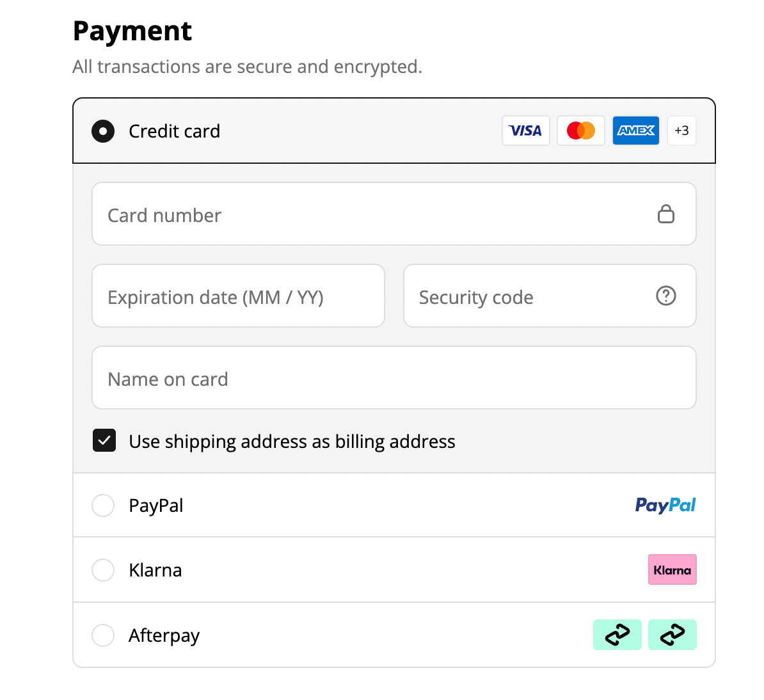Focus the Expiration date (MM / YY) field
This screenshot has height=700, width=764.
point(238,296)
